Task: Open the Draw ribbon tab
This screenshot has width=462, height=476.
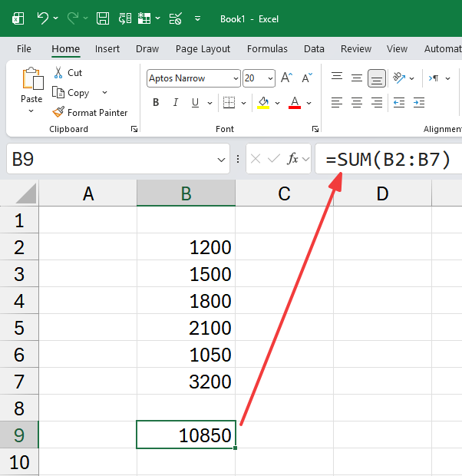Action: click(147, 49)
